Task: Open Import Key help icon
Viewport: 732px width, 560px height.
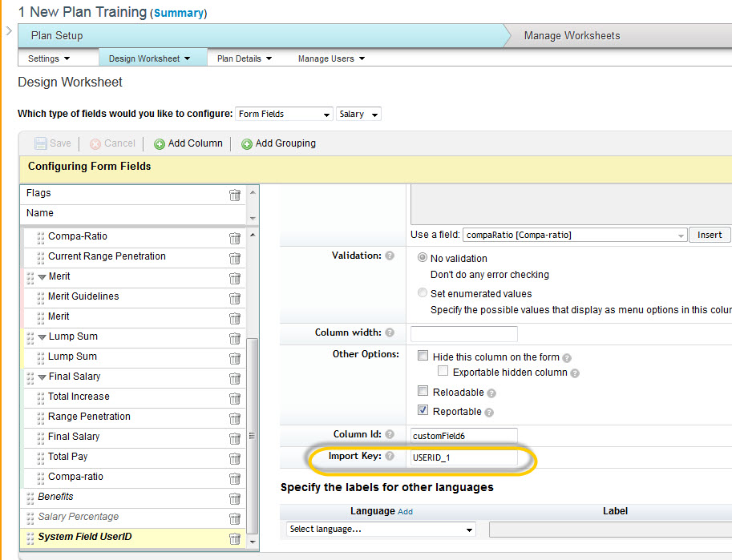Action: 390,456
